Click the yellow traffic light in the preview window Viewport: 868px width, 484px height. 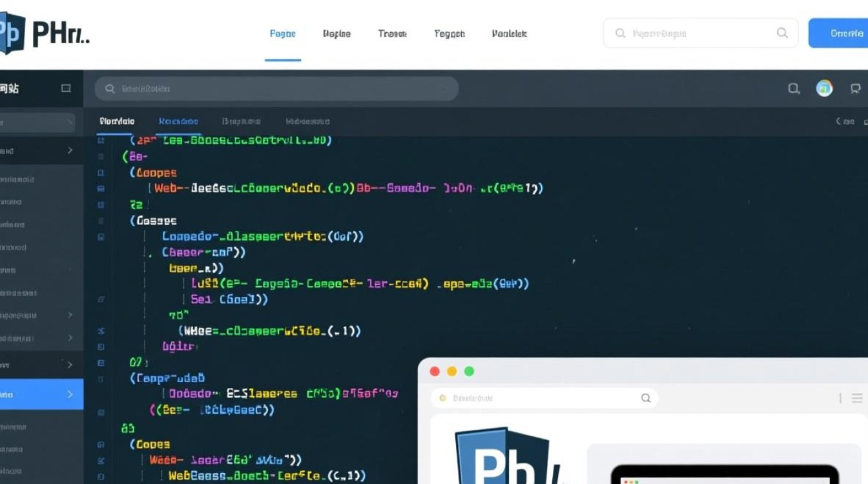point(452,371)
